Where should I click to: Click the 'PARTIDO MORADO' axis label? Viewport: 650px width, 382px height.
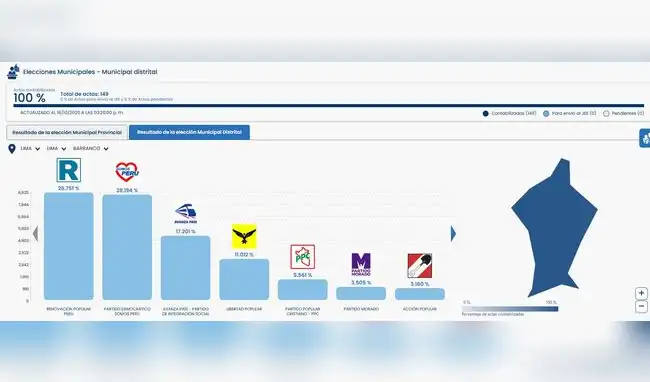(361, 309)
